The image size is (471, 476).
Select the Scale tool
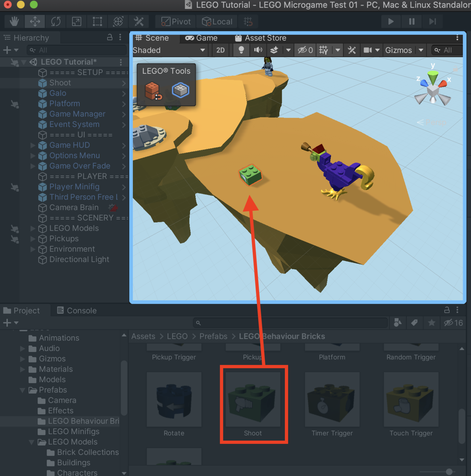[x=77, y=21]
